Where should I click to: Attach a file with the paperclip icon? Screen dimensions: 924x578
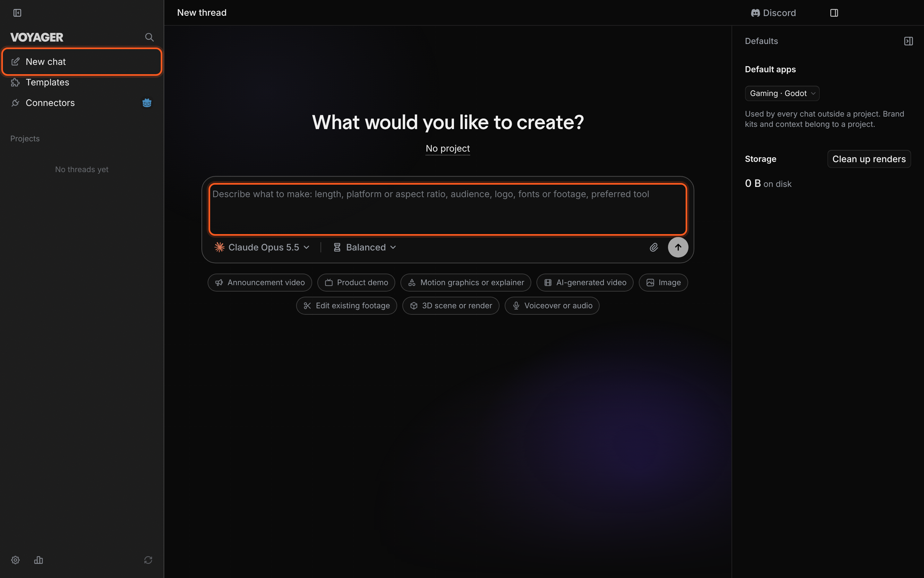(x=654, y=247)
